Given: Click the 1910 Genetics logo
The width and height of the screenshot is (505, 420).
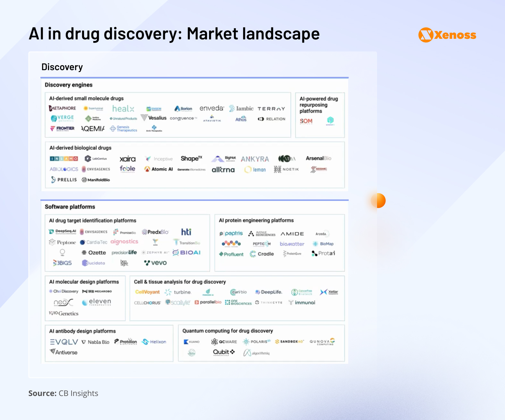Looking at the screenshot, I should click(x=63, y=313).
